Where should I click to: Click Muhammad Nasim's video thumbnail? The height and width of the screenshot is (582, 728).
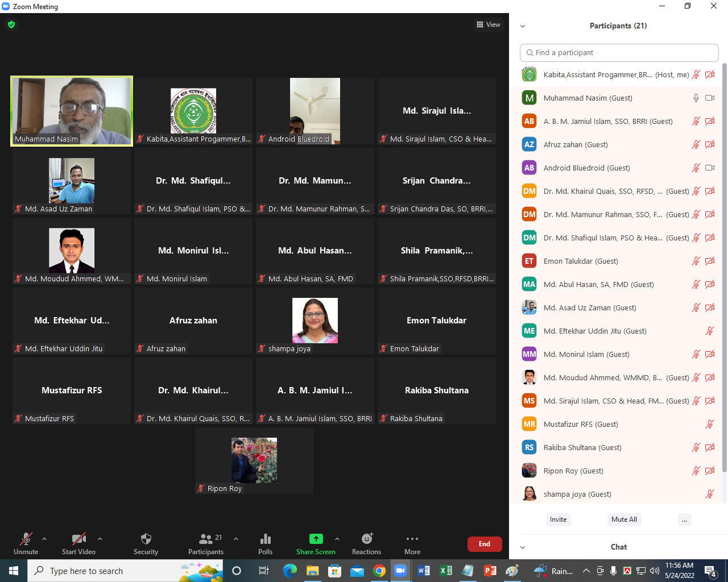[x=72, y=111]
